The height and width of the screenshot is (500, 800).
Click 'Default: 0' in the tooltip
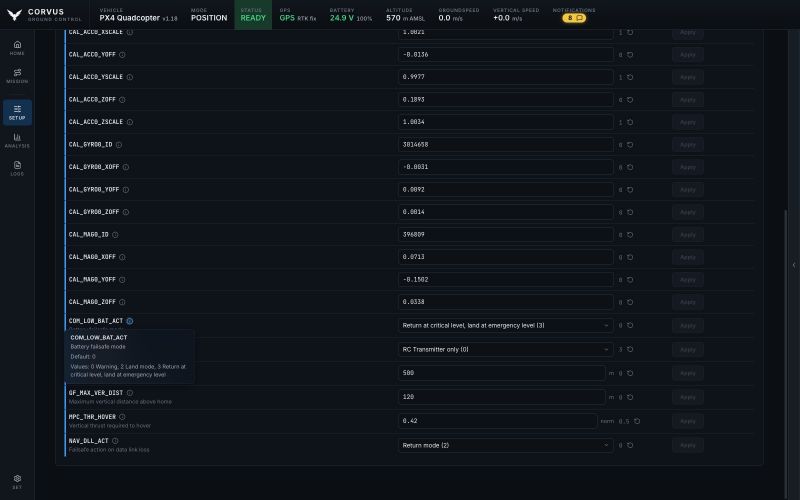(83, 357)
